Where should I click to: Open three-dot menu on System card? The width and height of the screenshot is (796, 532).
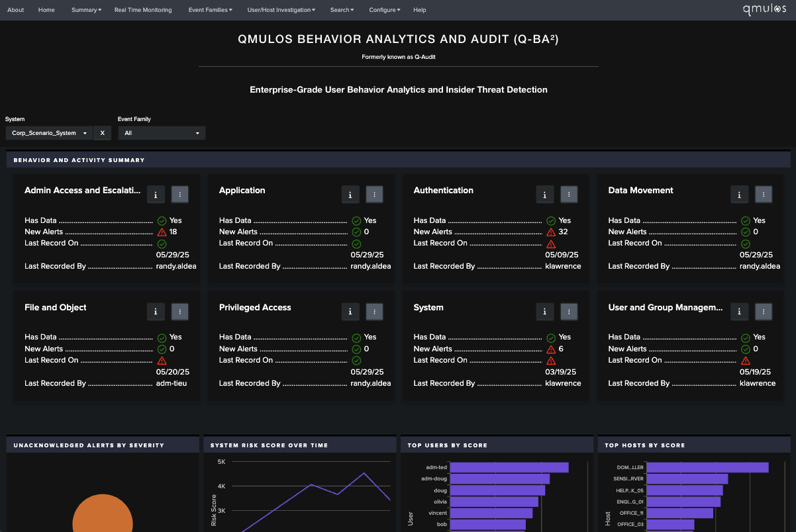[570, 311]
